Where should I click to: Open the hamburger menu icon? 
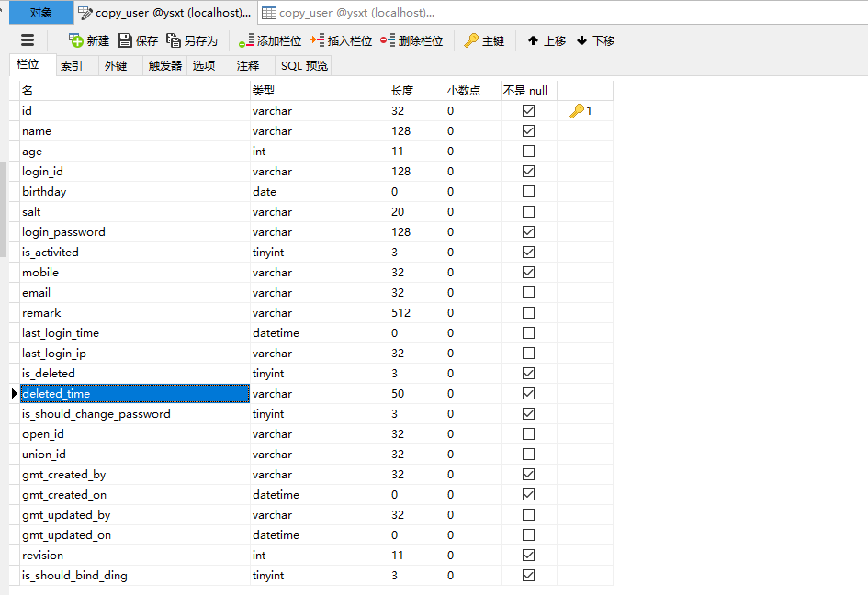[x=28, y=39]
